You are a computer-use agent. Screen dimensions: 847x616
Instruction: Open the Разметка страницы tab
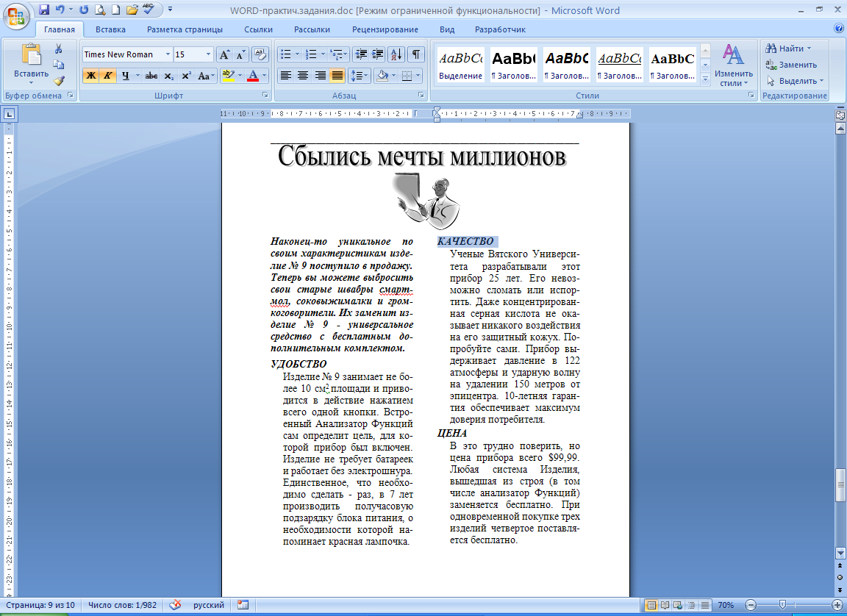[185, 29]
